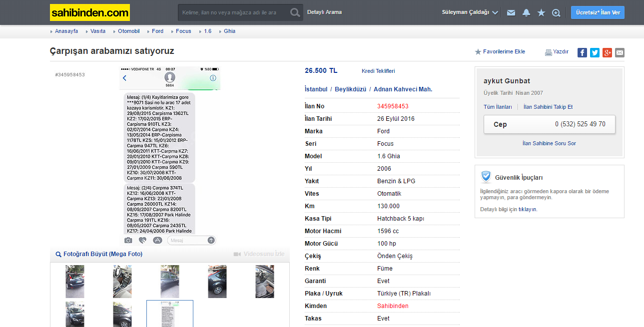Viewport: 644px width, 327px height.
Task: Go to Otomobil breadcrumb
Action: (x=129, y=31)
